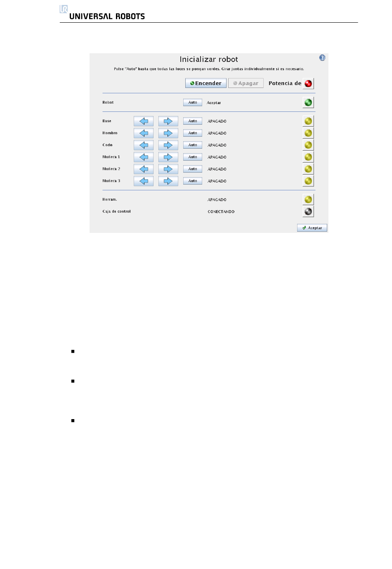Click Auto button for Muñeca 3
The width and height of the screenshot is (392, 569).
coord(193,181)
